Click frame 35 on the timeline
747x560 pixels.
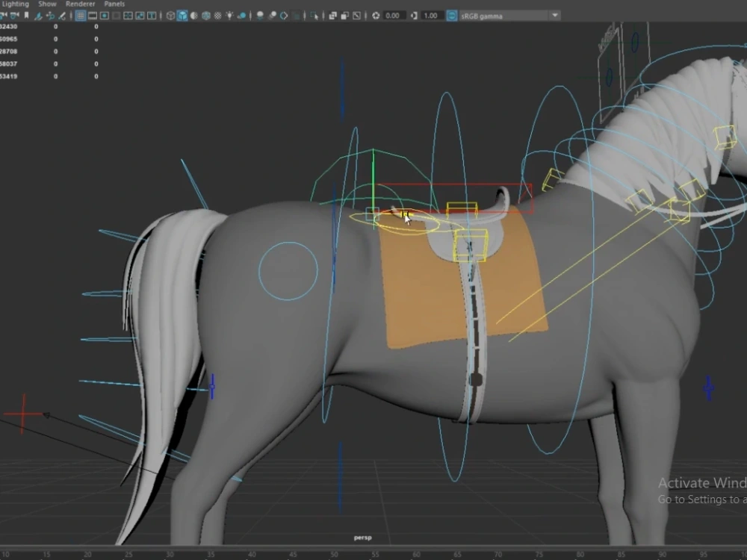click(211, 555)
